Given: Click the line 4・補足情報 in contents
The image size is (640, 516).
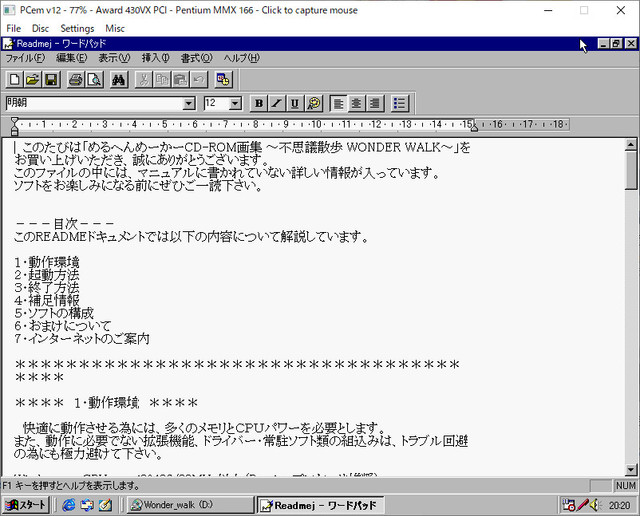Looking at the screenshot, I should 47,300.
